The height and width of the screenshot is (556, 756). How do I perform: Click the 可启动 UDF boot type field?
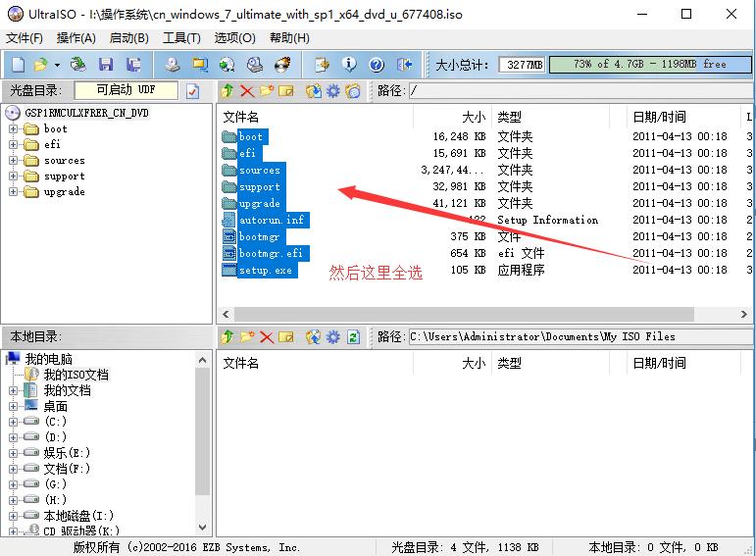point(126,90)
